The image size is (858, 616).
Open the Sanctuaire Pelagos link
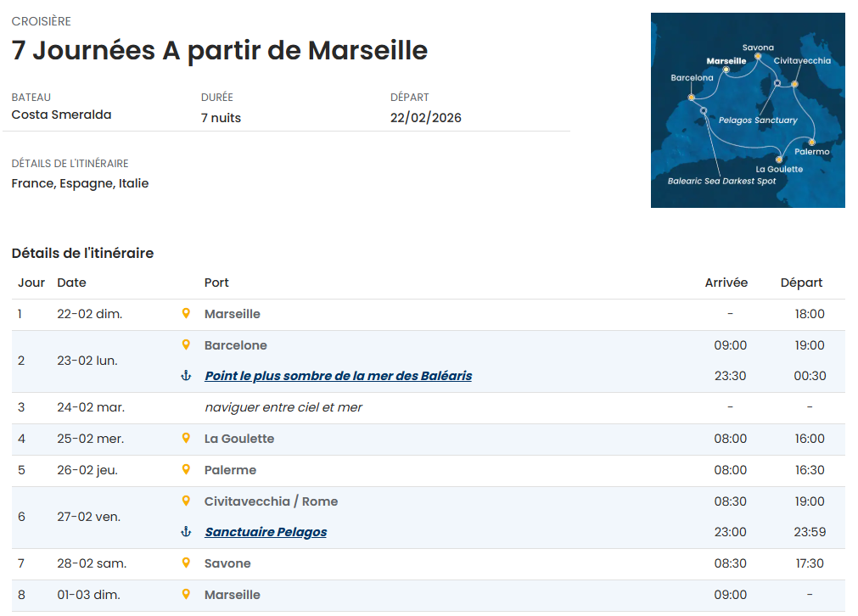266,532
